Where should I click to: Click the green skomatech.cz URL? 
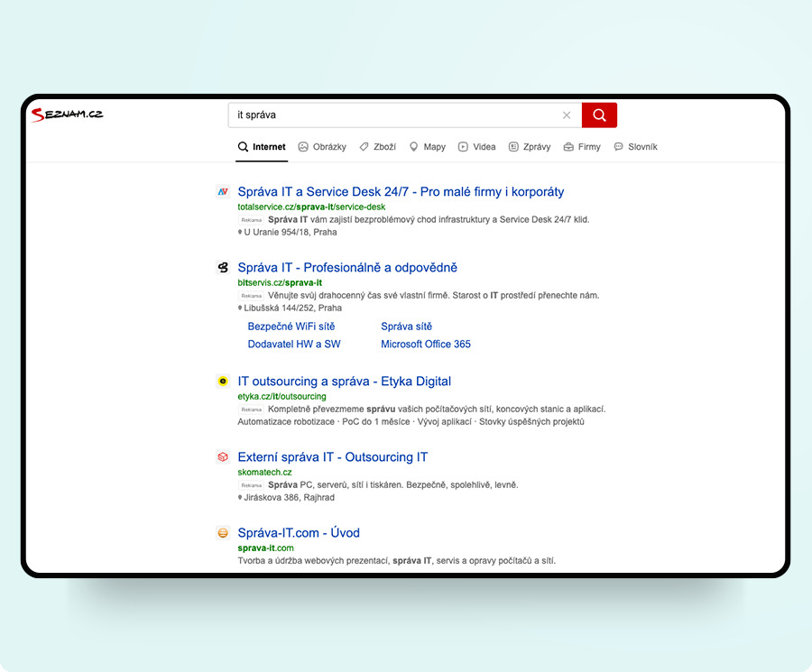264,472
